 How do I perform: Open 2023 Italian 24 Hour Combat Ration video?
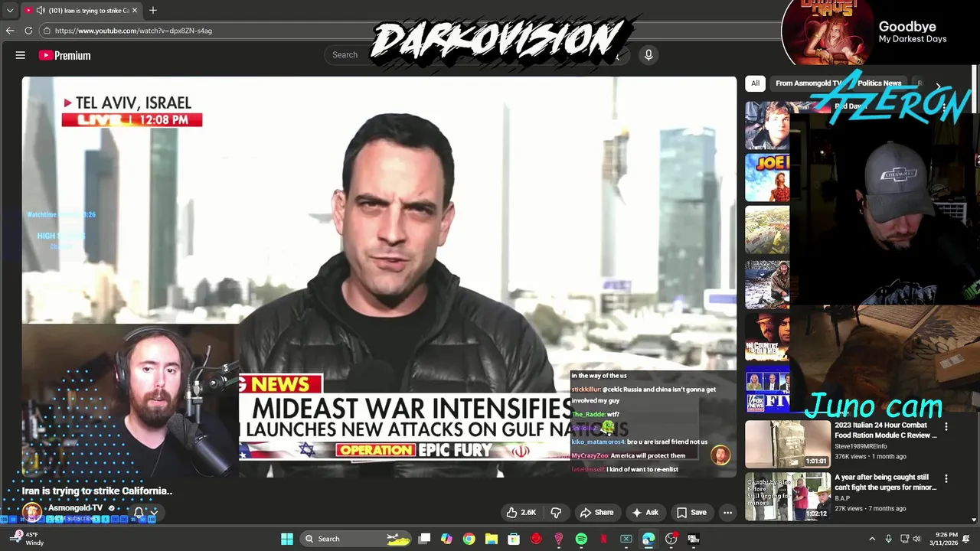[x=886, y=430]
